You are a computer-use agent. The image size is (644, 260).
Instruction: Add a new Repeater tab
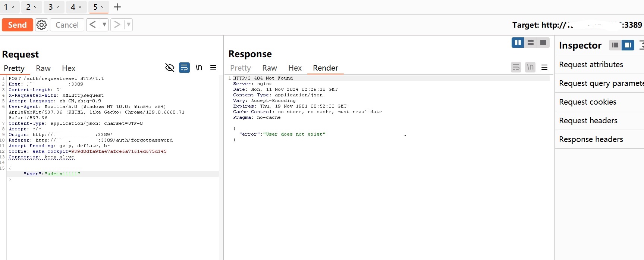pyautogui.click(x=117, y=7)
